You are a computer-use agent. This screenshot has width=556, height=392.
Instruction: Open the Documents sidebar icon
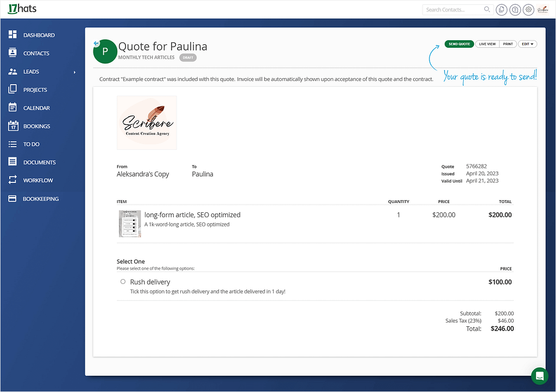pyautogui.click(x=12, y=162)
